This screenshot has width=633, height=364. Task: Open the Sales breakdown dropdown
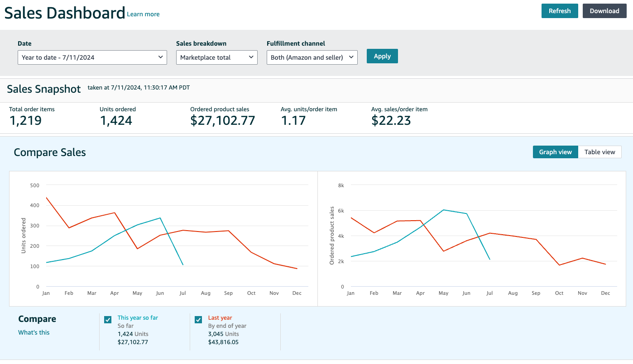click(217, 57)
